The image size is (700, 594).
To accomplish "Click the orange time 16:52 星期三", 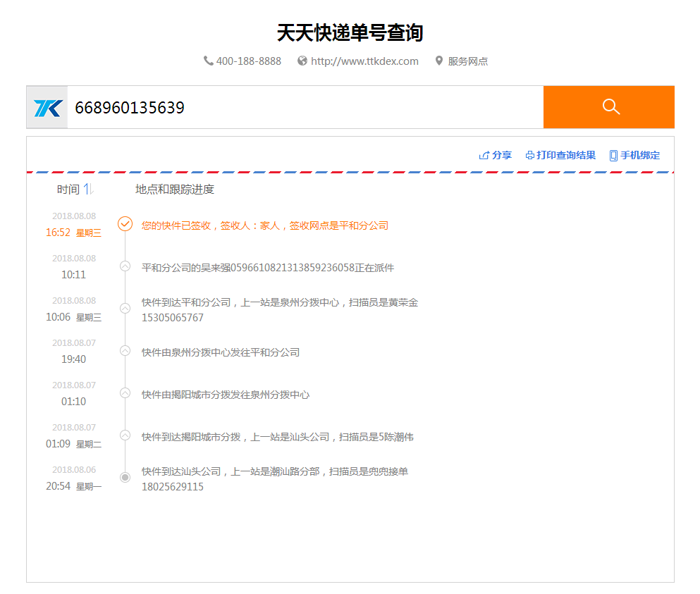I will (x=73, y=233).
